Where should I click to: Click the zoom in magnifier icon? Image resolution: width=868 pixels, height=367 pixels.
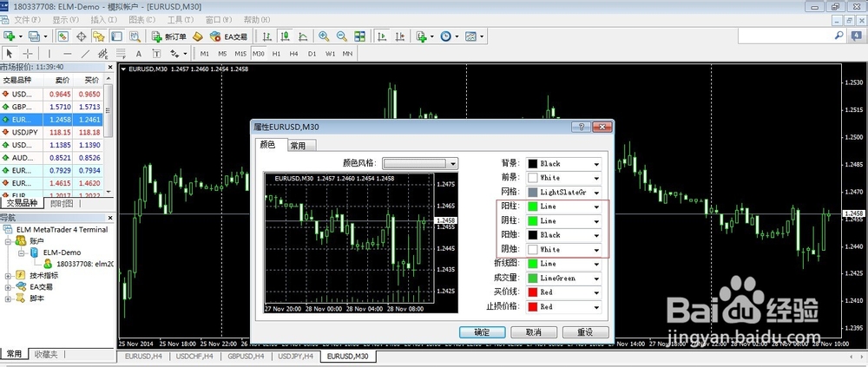(324, 36)
